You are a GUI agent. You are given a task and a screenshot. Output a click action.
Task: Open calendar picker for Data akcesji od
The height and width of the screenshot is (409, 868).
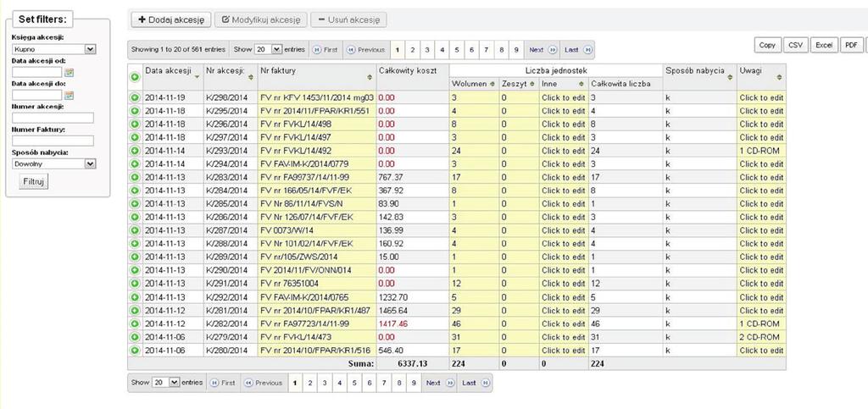pyautogui.click(x=70, y=73)
